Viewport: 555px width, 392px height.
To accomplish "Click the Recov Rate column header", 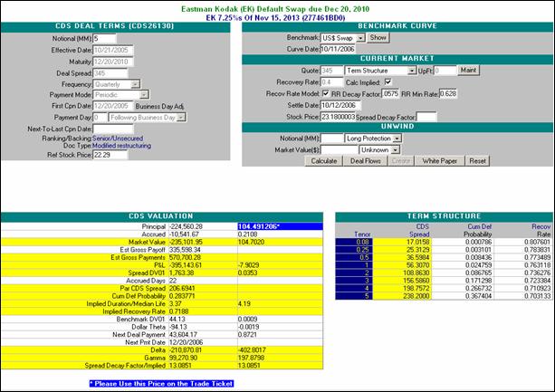I will [541, 230].
